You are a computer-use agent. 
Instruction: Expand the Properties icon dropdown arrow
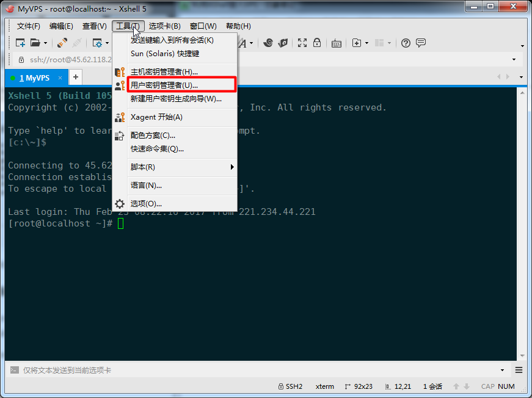[107, 43]
